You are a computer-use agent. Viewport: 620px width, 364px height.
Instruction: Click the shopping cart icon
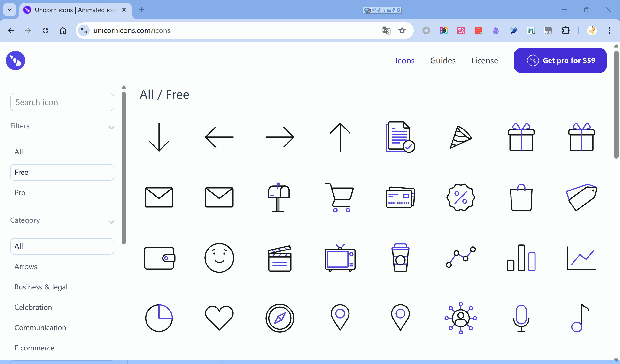[x=340, y=197]
